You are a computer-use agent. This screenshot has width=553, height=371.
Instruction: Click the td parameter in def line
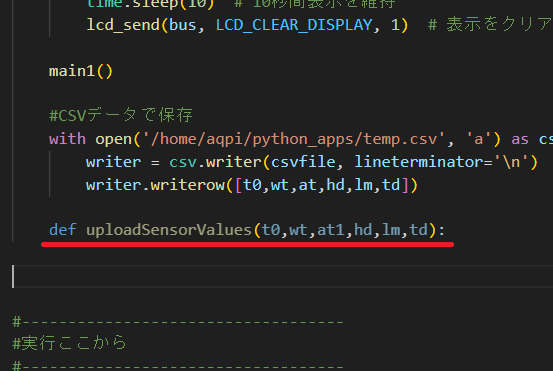419,230
